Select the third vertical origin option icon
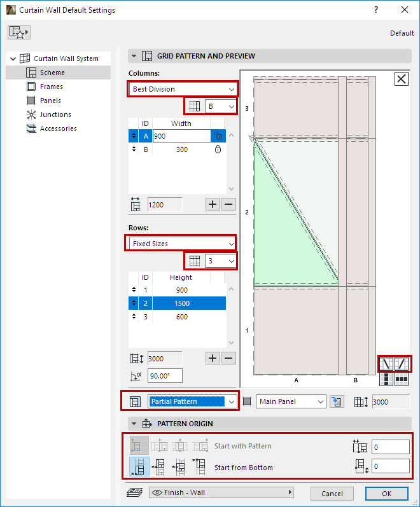The height and width of the screenshot is (507, 420). tap(180, 467)
